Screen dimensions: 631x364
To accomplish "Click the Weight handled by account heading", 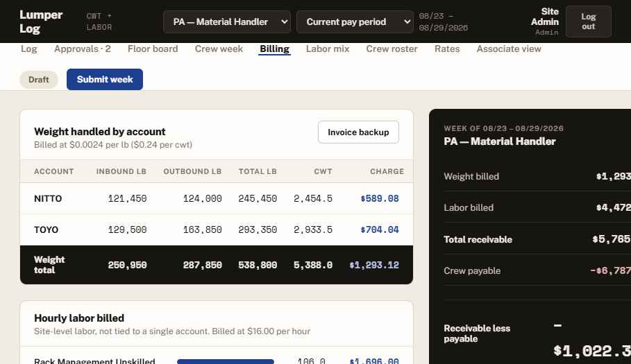I will (x=100, y=131).
